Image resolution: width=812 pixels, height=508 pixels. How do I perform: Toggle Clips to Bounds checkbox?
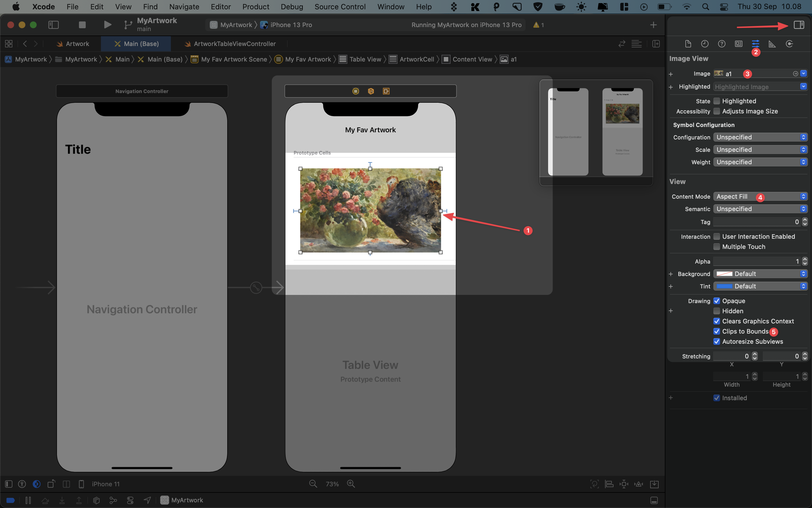pos(716,331)
